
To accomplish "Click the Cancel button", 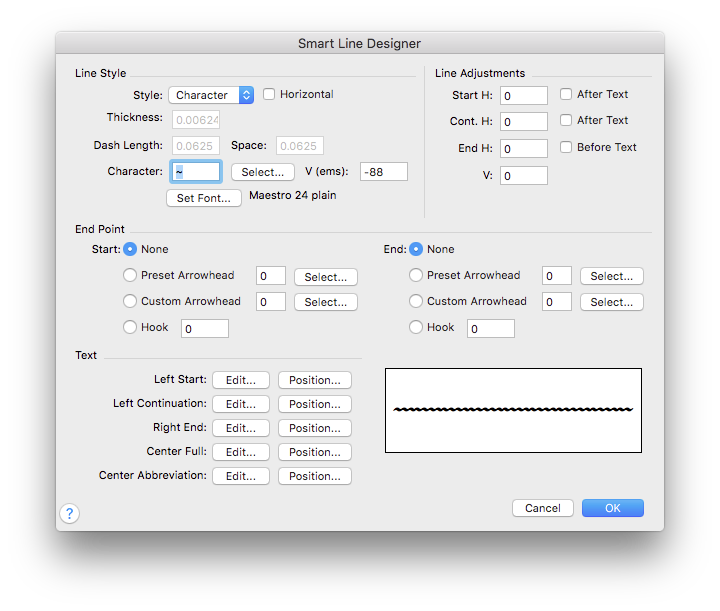I will pos(543,508).
